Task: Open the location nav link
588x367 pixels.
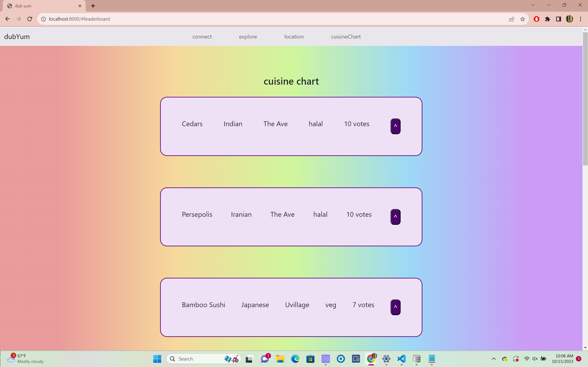Action: coord(294,37)
